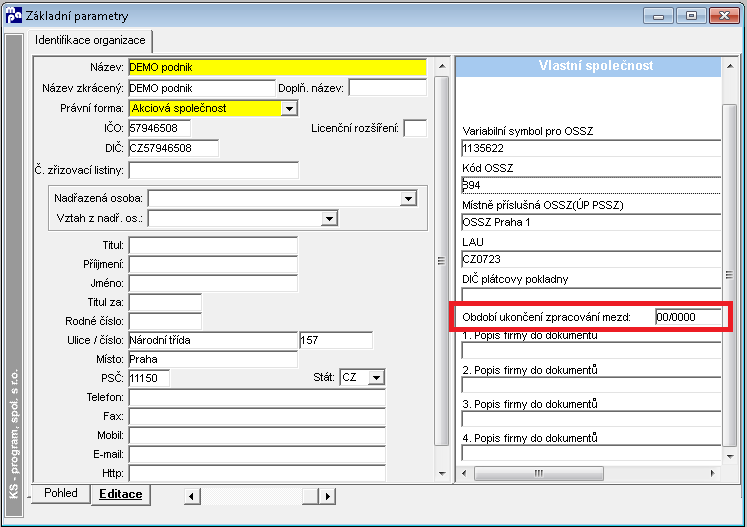The width and height of the screenshot is (747, 527).
Task: Expand the Právní forma dropdown
Action: [x=289, y=109]
